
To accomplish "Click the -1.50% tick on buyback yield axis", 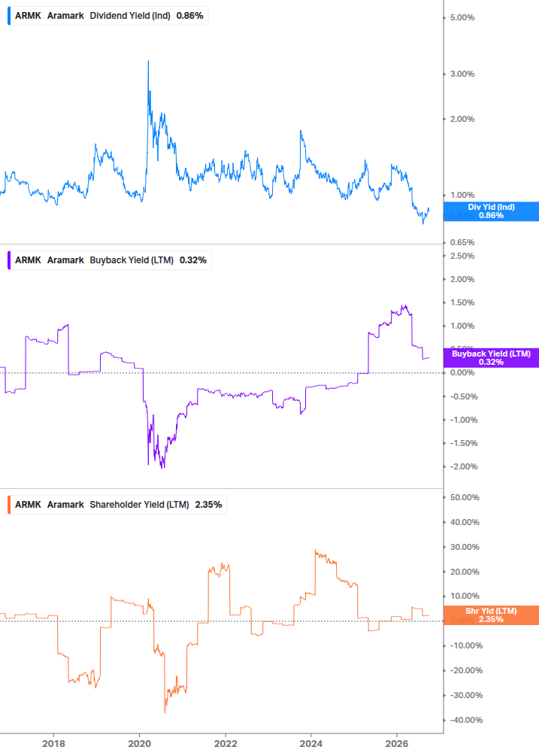I will point(464,444).
